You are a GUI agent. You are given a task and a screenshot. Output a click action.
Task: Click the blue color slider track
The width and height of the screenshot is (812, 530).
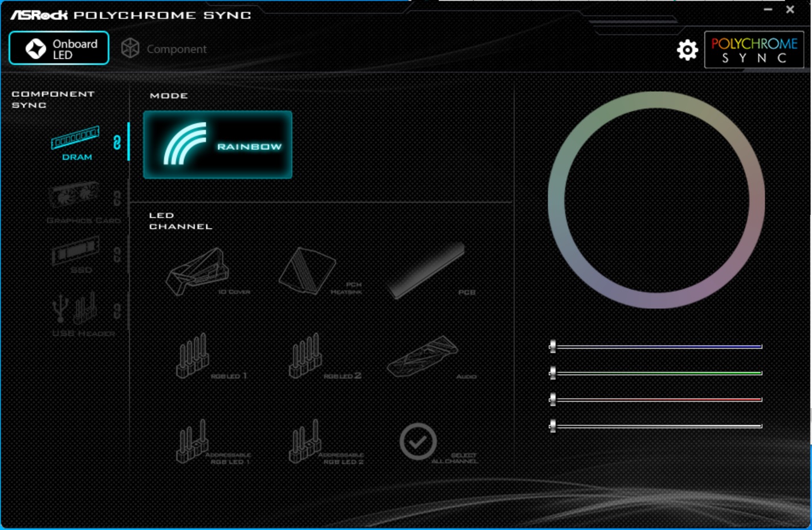[x=656, y=346]
